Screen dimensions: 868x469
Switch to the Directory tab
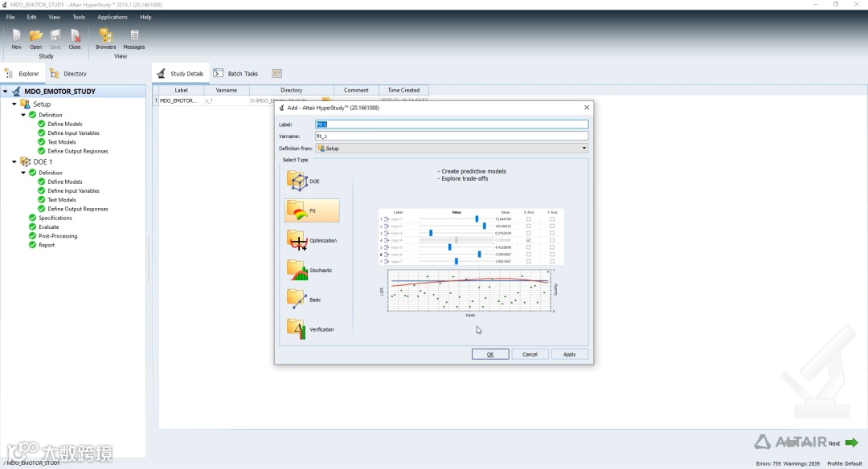pos(68,74)
